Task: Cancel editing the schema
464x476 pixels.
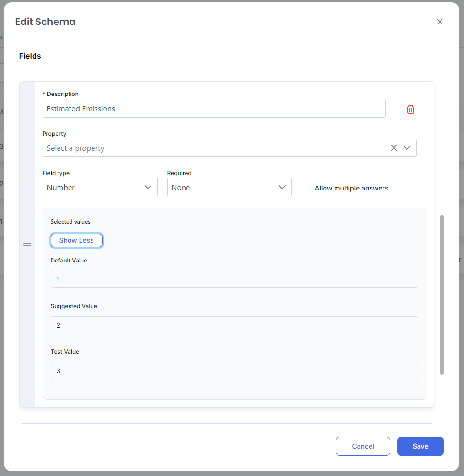Action: tap(363, 446)
